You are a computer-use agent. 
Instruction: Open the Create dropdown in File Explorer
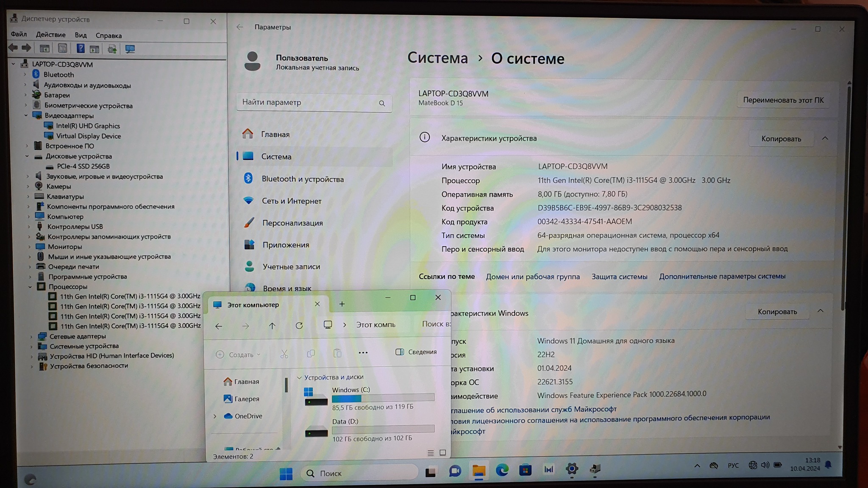point(239,355)
